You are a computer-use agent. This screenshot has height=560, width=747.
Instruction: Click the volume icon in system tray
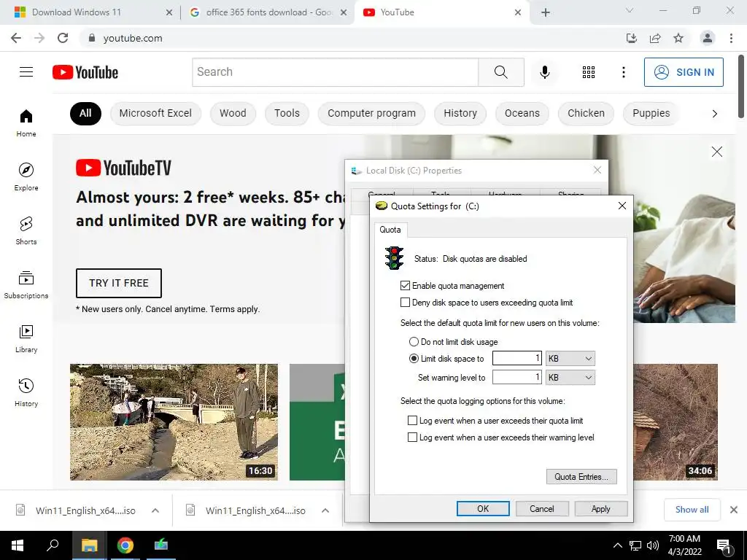[653, 545]
